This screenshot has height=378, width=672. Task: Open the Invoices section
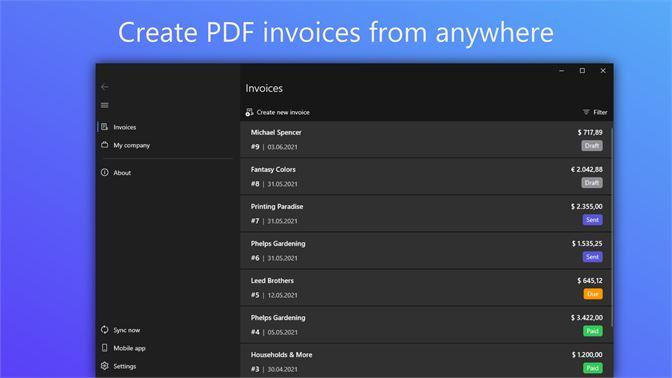(125, 127)
